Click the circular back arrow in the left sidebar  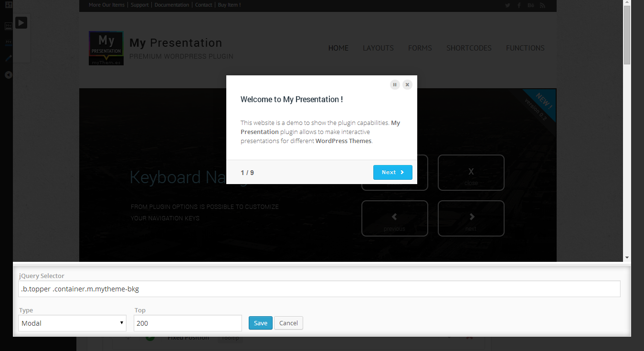[x=9, y=75]
